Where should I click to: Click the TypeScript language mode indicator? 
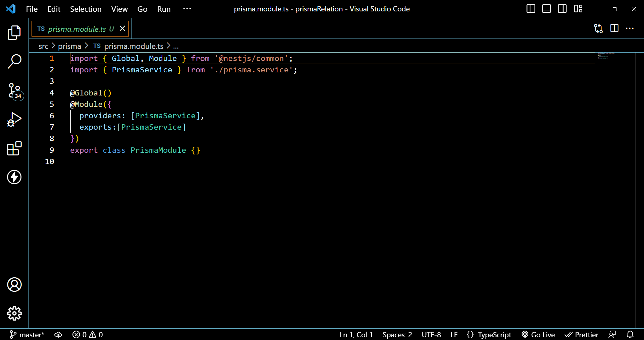[494, 335]
